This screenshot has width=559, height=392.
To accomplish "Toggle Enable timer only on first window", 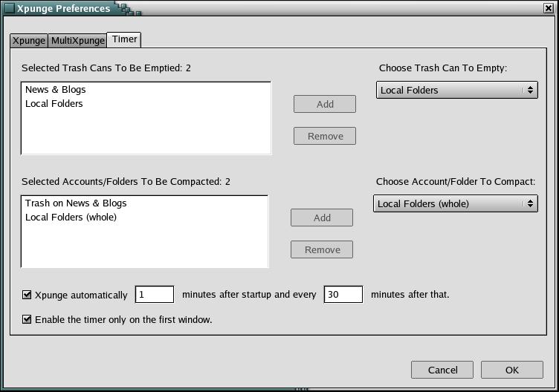I will tap(27, 319).
